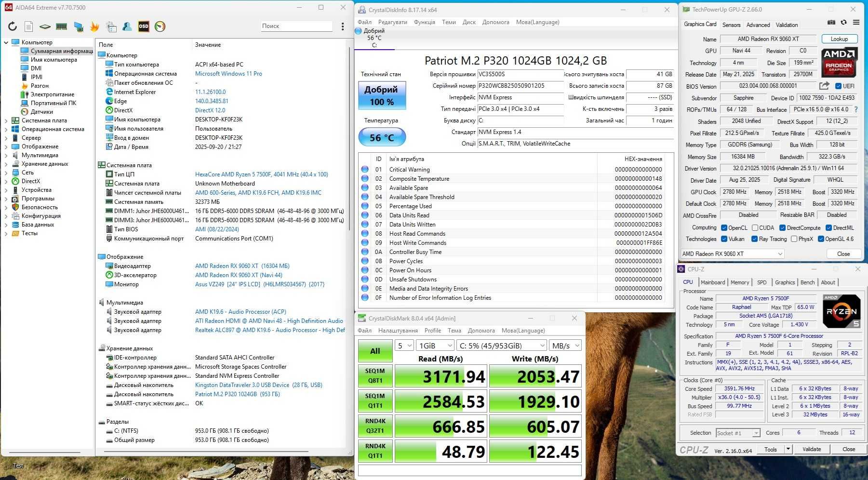Toggle PhysX checkbox in GPU-Z
Viewport: 868px width, 480px height.
[794, 239]
